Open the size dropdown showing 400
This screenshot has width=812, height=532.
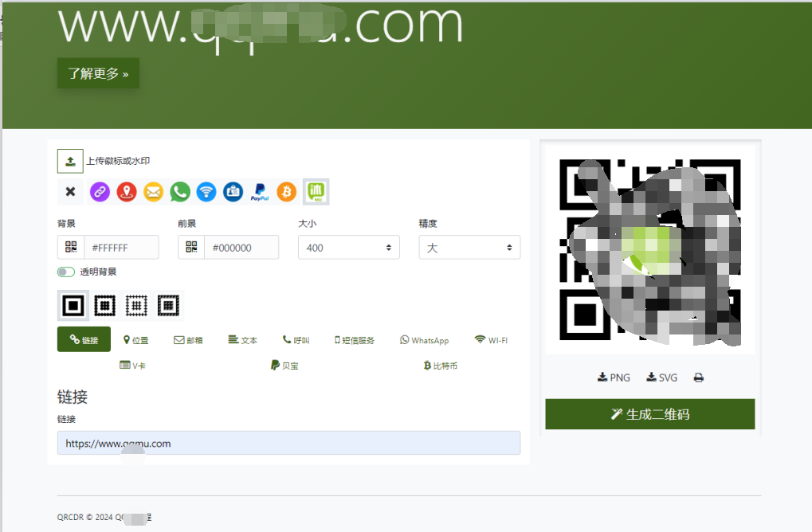348,247
